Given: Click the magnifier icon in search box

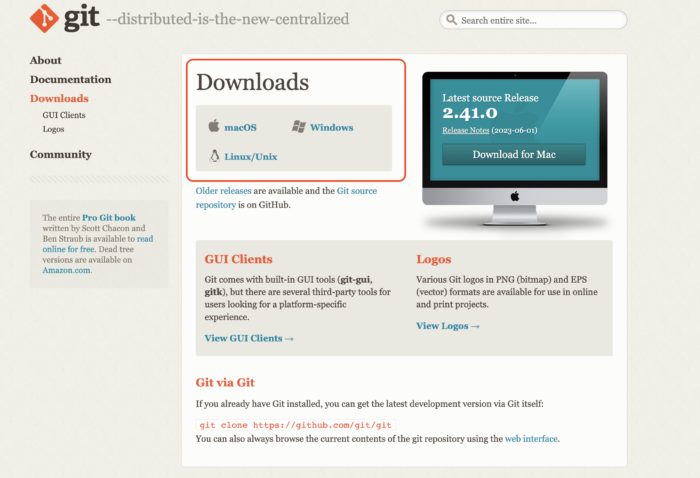Looking at the screenshot, I should click(452, 20).
